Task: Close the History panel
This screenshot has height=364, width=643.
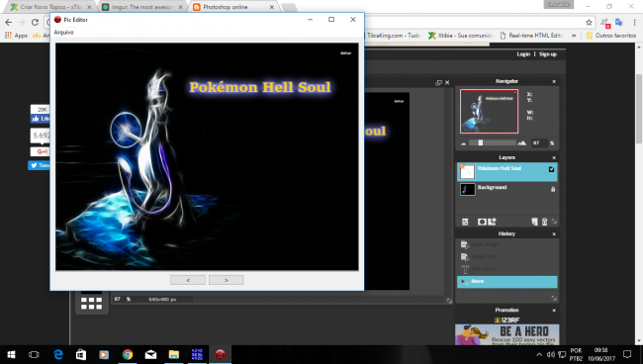Action: (x=554, y=234)
